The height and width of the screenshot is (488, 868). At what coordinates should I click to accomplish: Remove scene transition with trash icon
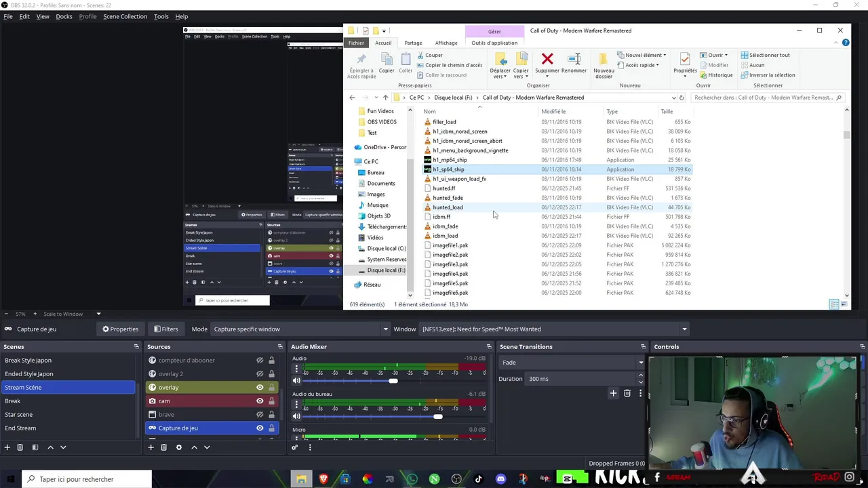[x=627, y=393]
